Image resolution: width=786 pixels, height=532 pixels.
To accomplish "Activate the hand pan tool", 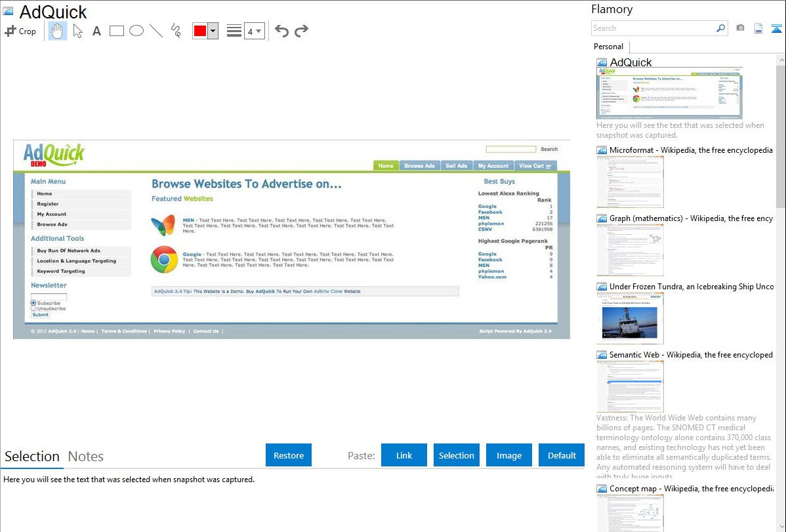I will [57, 31].
